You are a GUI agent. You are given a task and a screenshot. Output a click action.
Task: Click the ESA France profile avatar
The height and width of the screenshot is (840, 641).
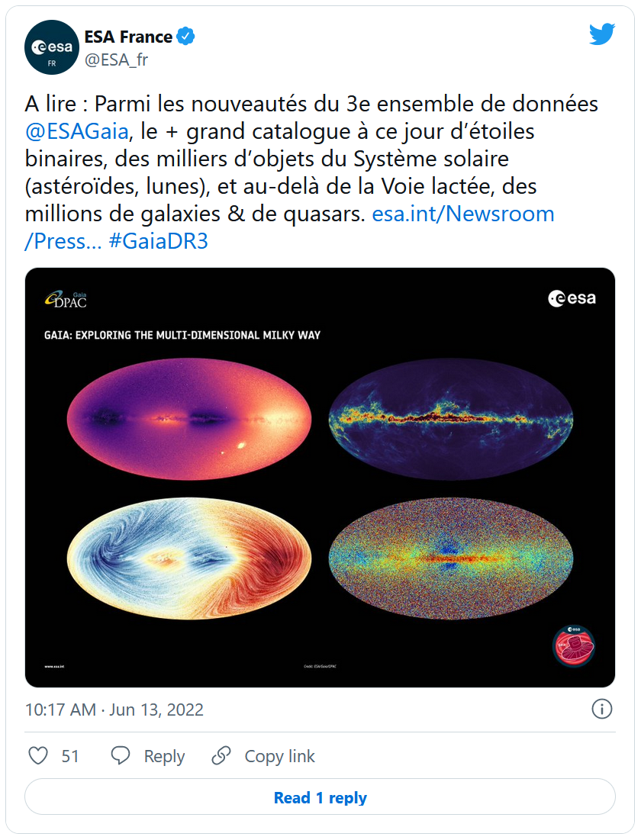click(x=52, y=47)
